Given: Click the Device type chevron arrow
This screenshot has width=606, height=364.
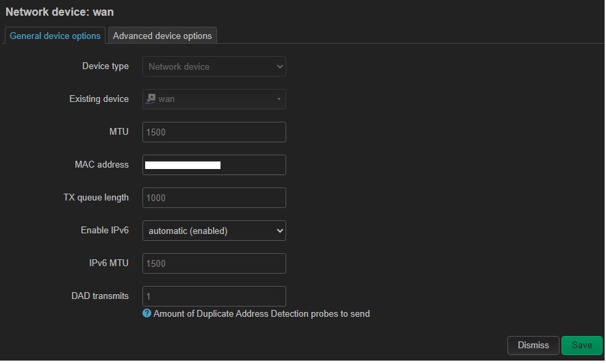Looking at the screenshot, I should 280,66.
